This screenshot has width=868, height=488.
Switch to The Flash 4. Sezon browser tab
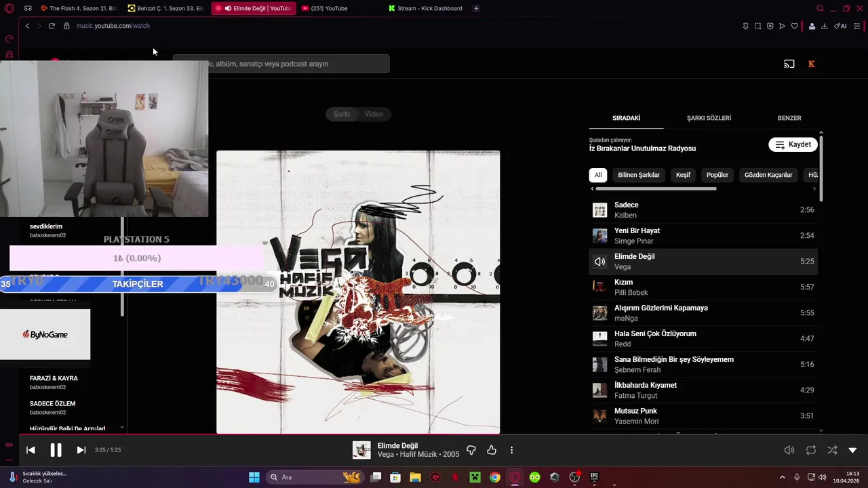click(77, 8)
